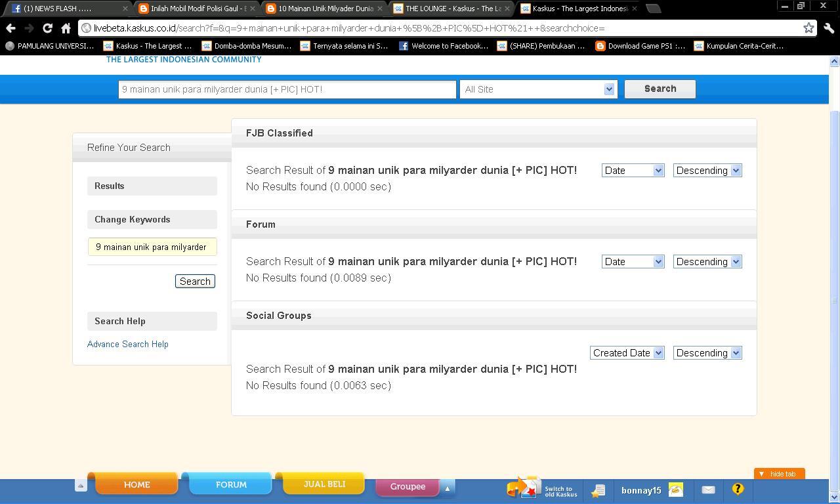This screenshot has height=504, width=840.
Task: Bookmark this page with the star icon
Action: 808,28
